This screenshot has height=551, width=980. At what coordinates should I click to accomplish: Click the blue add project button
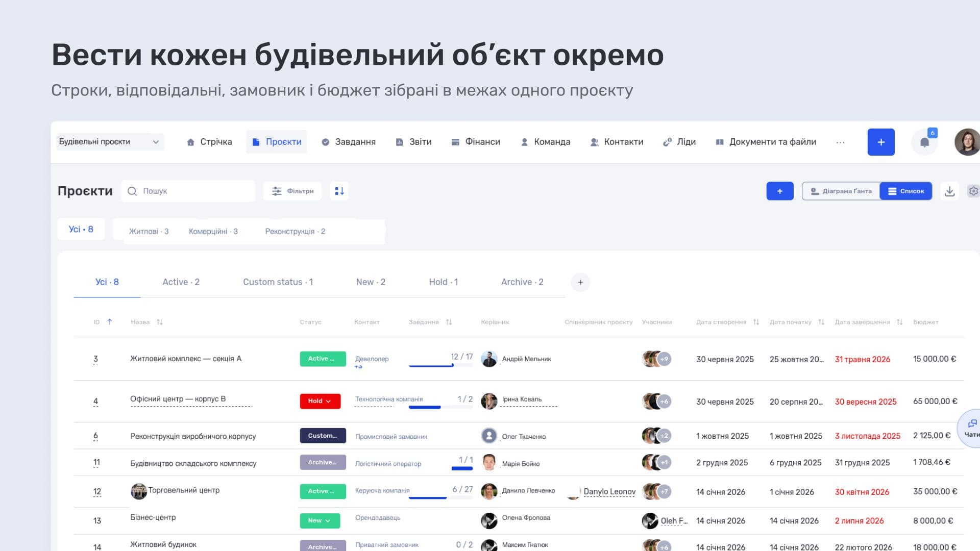pos(779,191)
